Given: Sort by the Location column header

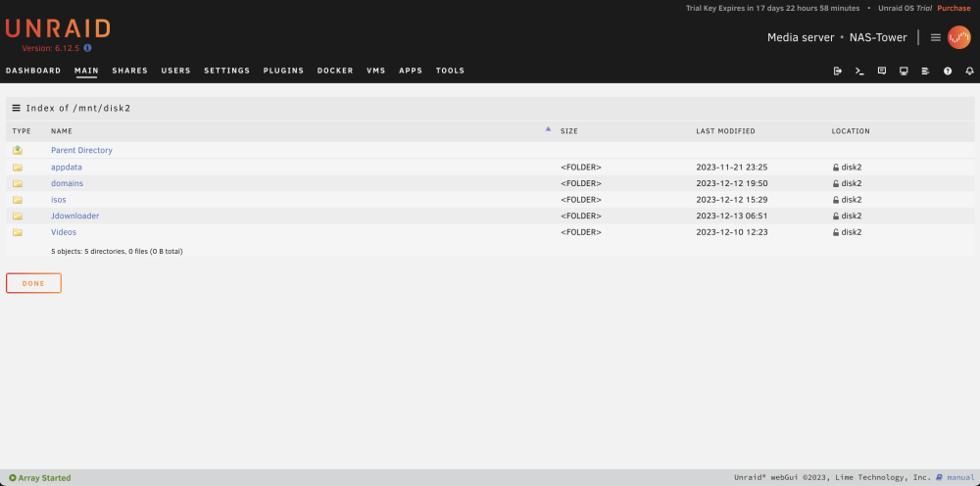Looking at the screenshot, I should pyautogui.click(x=851, y=131).
